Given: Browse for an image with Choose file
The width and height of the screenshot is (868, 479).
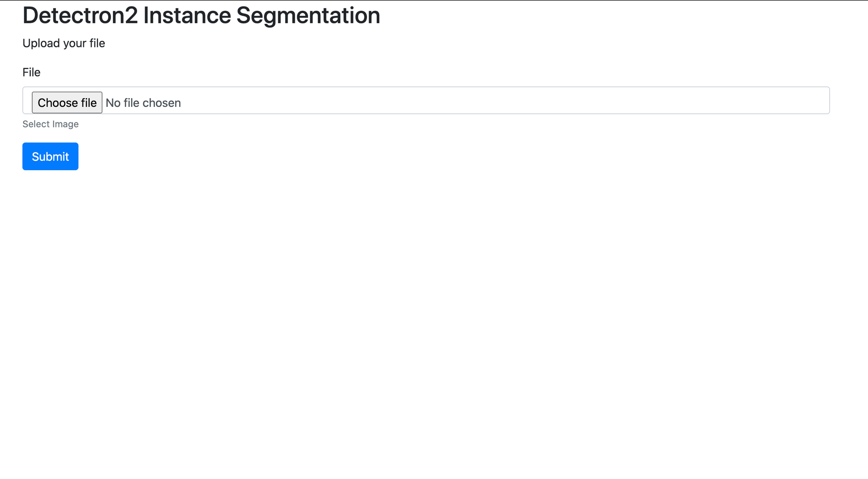Looking at the screenshot, I should (67, 102).
